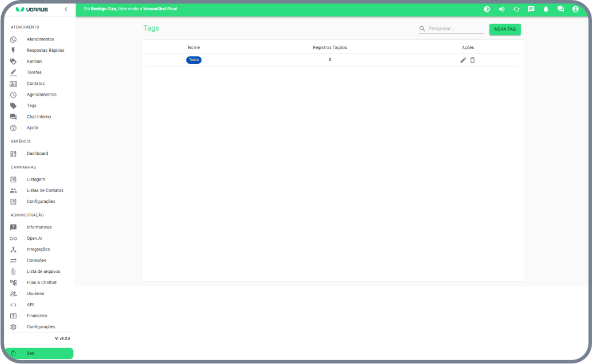Collapse the sidebar with the chevron arrow

click(66, 9)
